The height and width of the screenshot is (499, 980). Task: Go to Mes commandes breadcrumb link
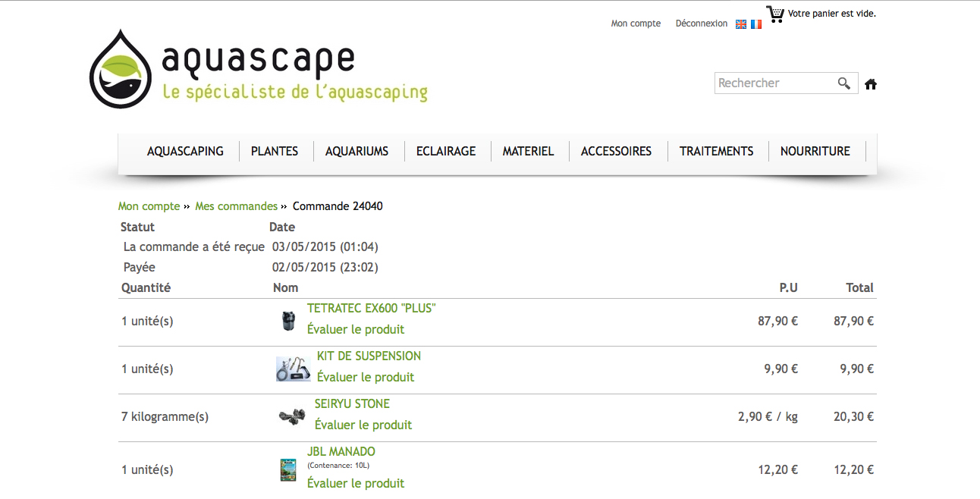click(237, 206)
